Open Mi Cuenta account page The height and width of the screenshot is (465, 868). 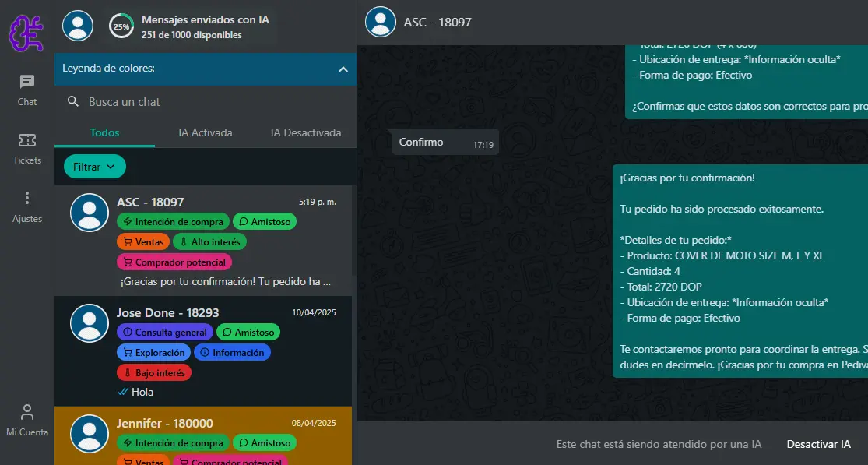27,421
